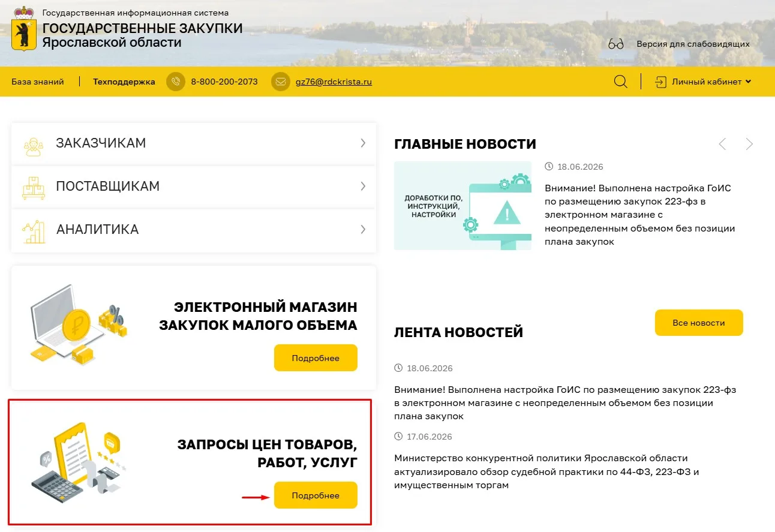The width and height of the screenshot is (775, 532).
Task: Click ЗАПРОСЫ ЦЕН ТОВАРОВ, РАБОТ, УСЛУГ heading
Action: pyautogui.click(x=267, y=453)
